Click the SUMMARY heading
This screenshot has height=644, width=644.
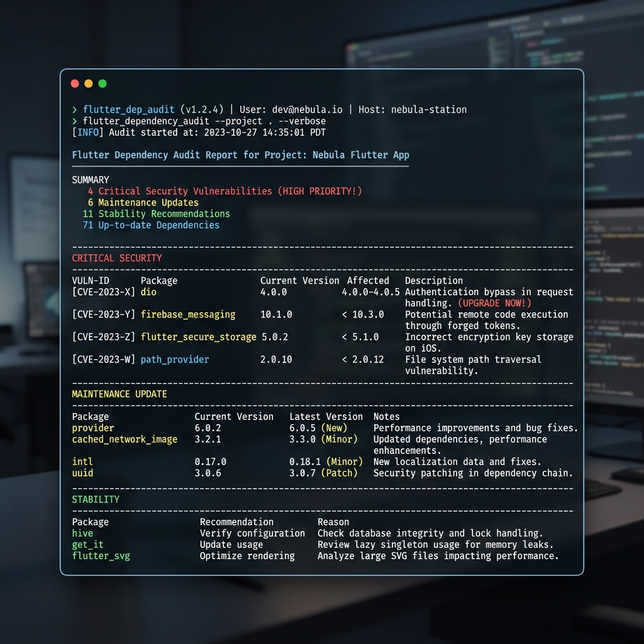[91, 180]
